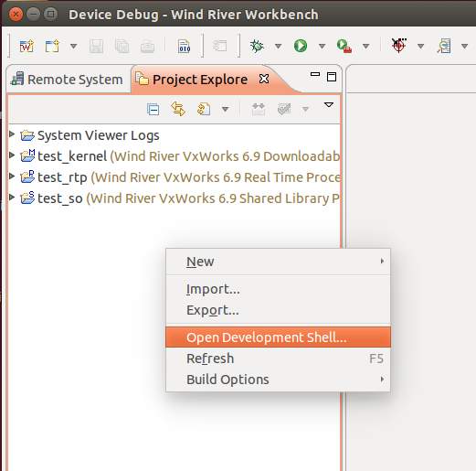Image resolution: width=476 pixels, height=471 pixels.
Task: Select Open Development Shell... menu entry
Action: (278, 337)
